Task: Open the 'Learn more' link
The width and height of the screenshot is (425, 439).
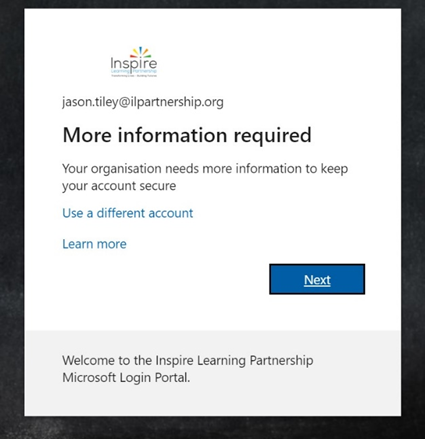Action: coord(94,244)
